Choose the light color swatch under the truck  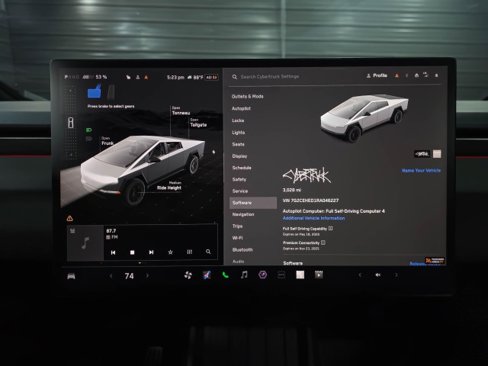tap(437, 154)
